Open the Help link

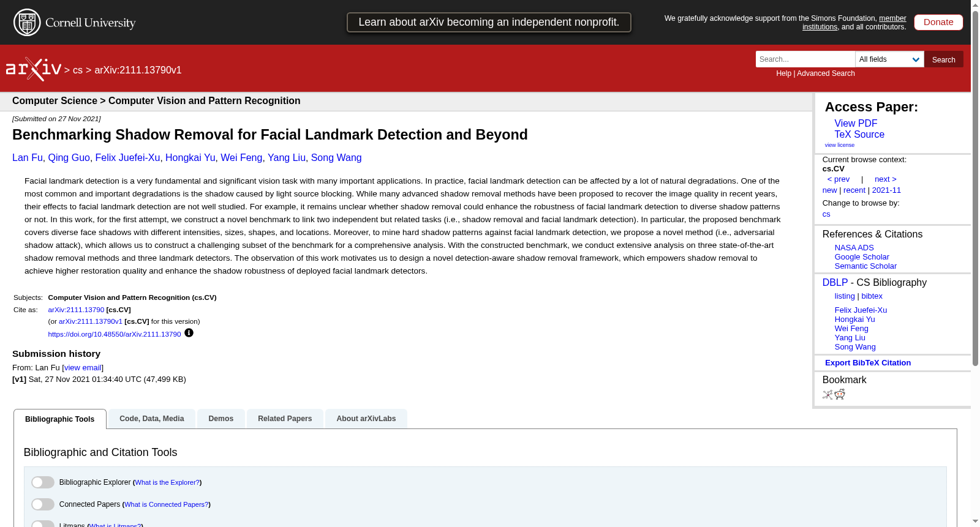click(783, 73)
